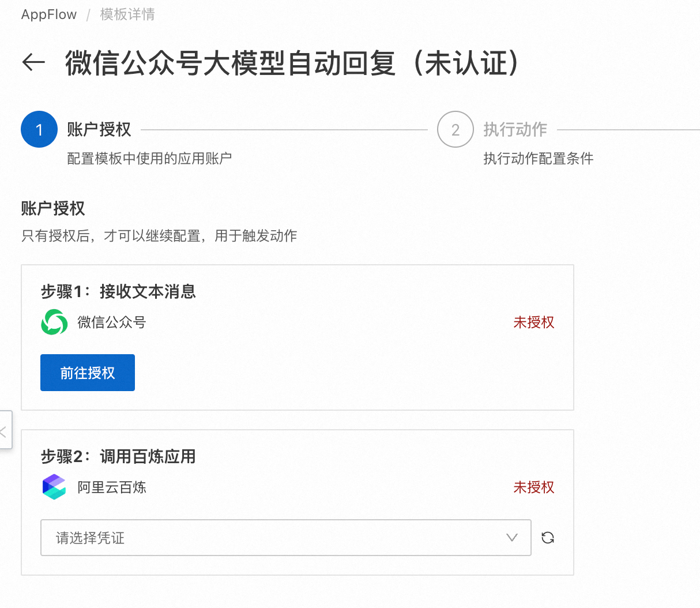This screenshot has height=608, width=700.
Task: Open the 请选择凭证 credential dropdown
Action: 285,538
